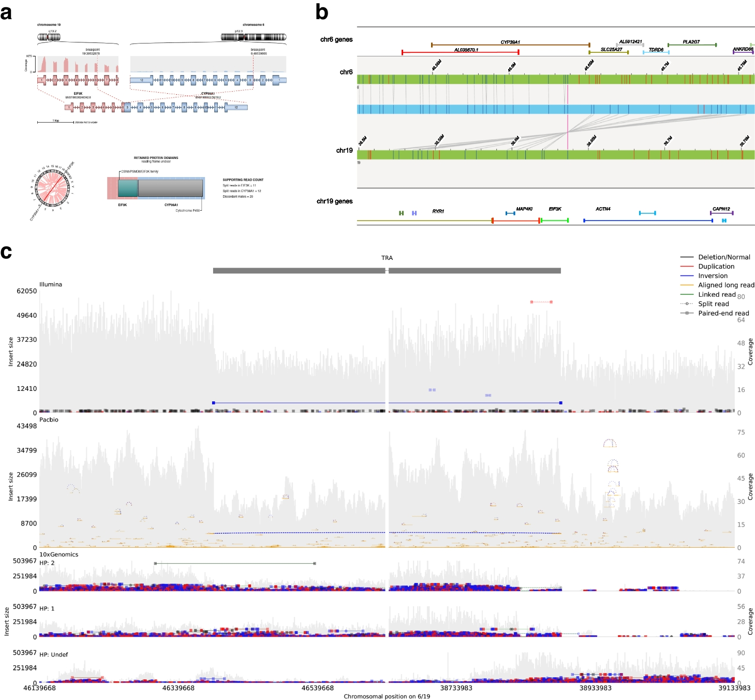The height and width of the screenshot is (700, 755).
Task: Click the 46539668 x-axis position label
Action: tap(318, 688)
